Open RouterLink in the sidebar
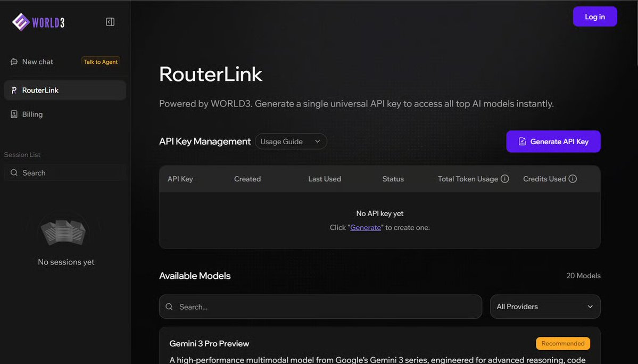The width and height of the screenshot is (638, 364). pos(65,90)
